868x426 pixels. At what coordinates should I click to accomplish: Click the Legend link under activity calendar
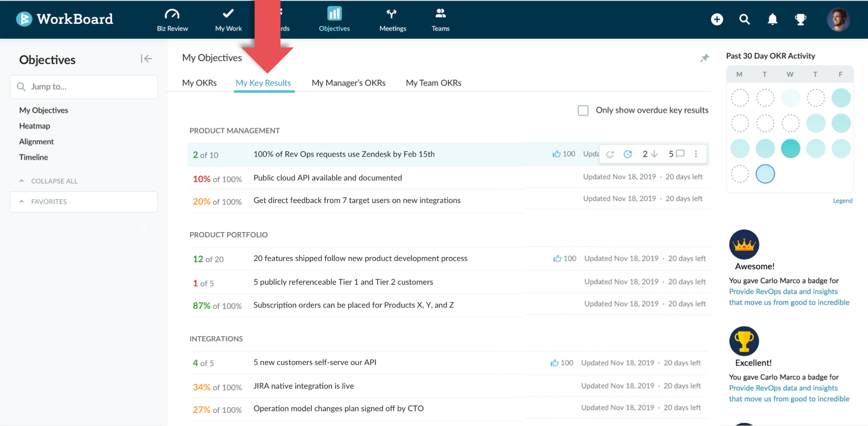point(843,201)
